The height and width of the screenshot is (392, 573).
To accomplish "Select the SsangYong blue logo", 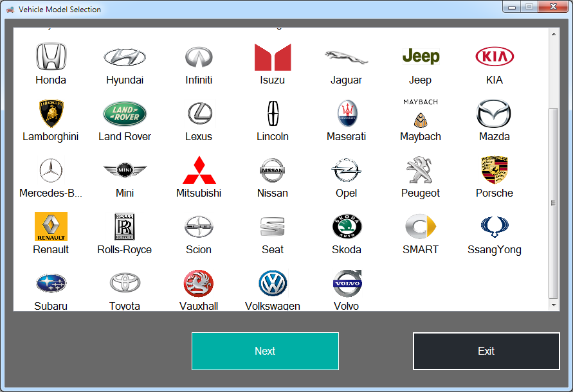I will click(495, 227).
